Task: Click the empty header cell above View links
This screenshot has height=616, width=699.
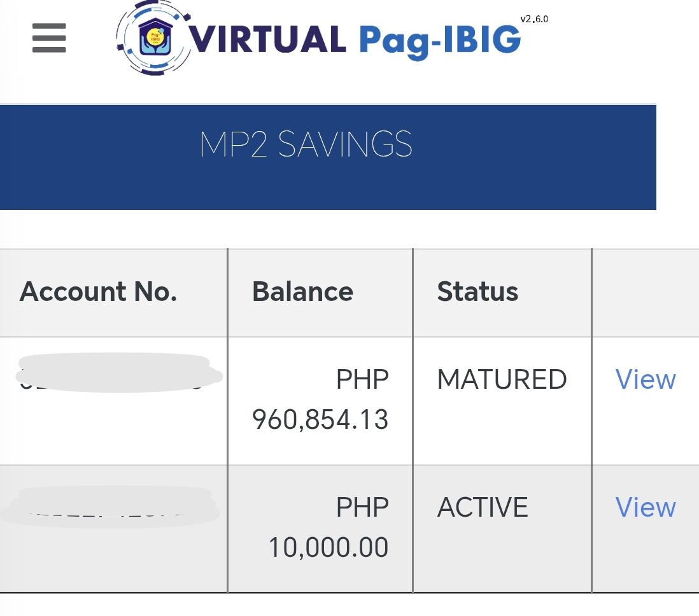Action: click(644, 291)
